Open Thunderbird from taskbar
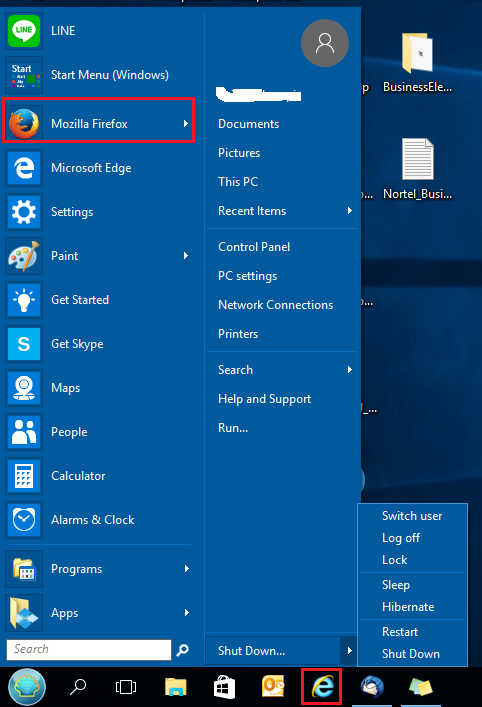The height and width of the screenshot is (707, 482). coord(372,687)
